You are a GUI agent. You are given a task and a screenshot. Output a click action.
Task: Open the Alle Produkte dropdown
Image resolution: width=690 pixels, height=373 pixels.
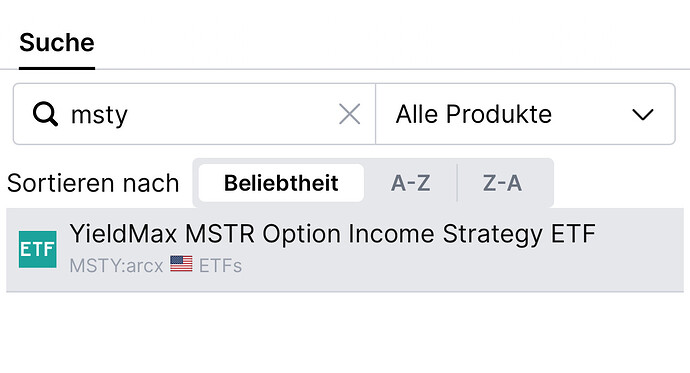coord(525,114)
